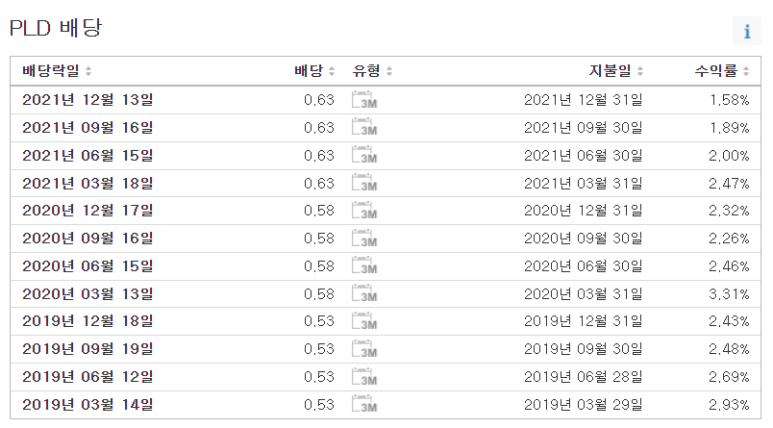Open the info icon beside PLD 배당

pos(746,31)
